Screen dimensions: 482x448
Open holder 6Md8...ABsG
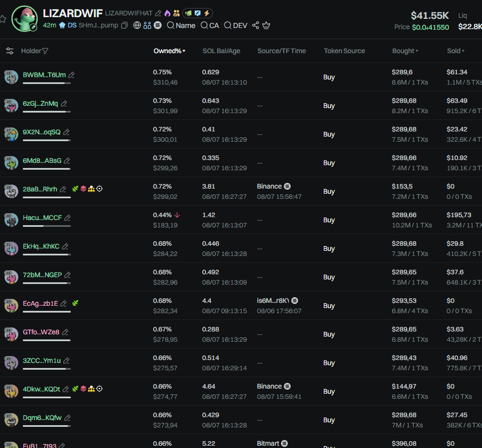click(42, 161)
